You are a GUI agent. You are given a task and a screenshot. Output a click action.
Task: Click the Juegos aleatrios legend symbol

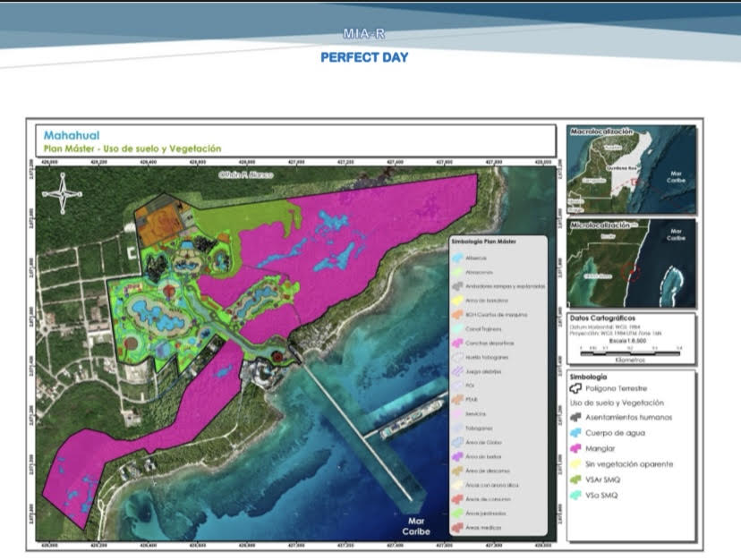[457, 371]
